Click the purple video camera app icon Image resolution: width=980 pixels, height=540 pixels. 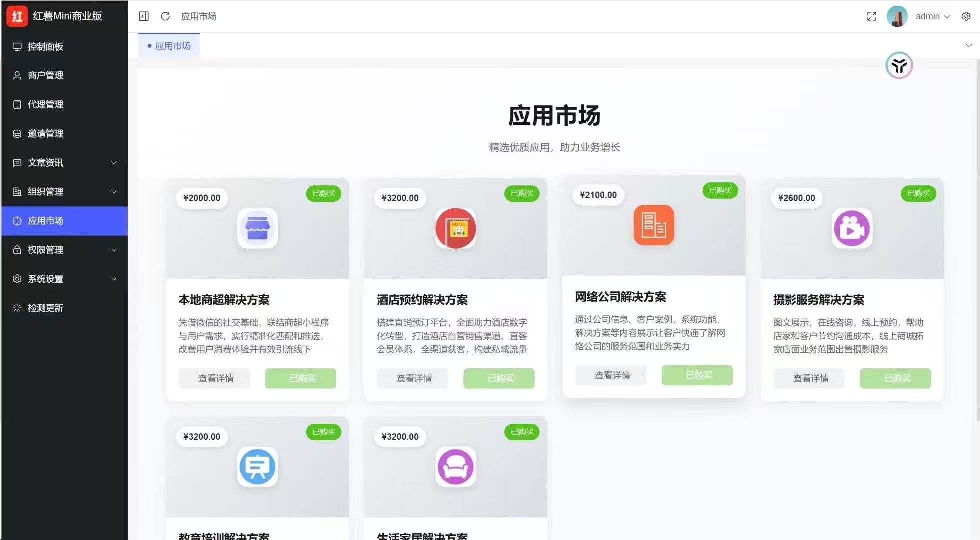(x=852, y=228)
